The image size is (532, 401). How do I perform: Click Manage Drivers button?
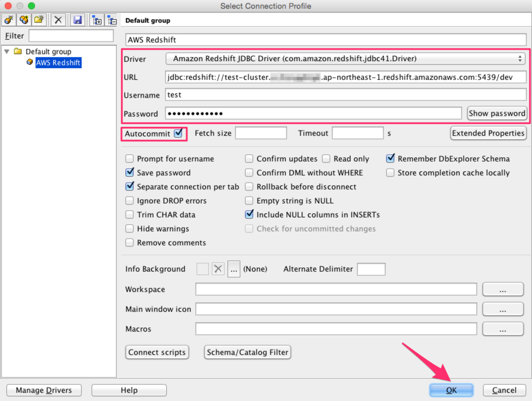click(44, 390)
